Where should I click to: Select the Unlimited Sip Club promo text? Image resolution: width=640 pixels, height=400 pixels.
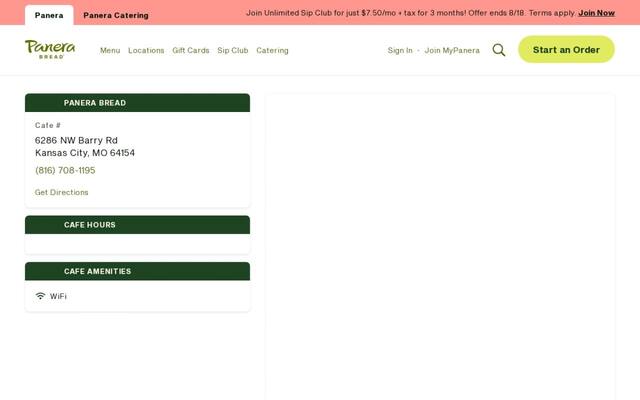pyautogui.click(x=411, y=13)
